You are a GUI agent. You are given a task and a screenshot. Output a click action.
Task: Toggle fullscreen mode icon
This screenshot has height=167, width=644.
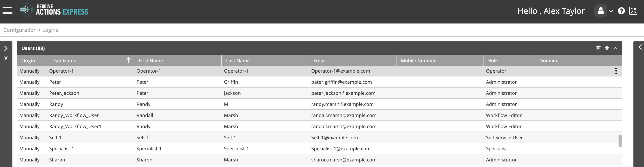tap(633, 11)
